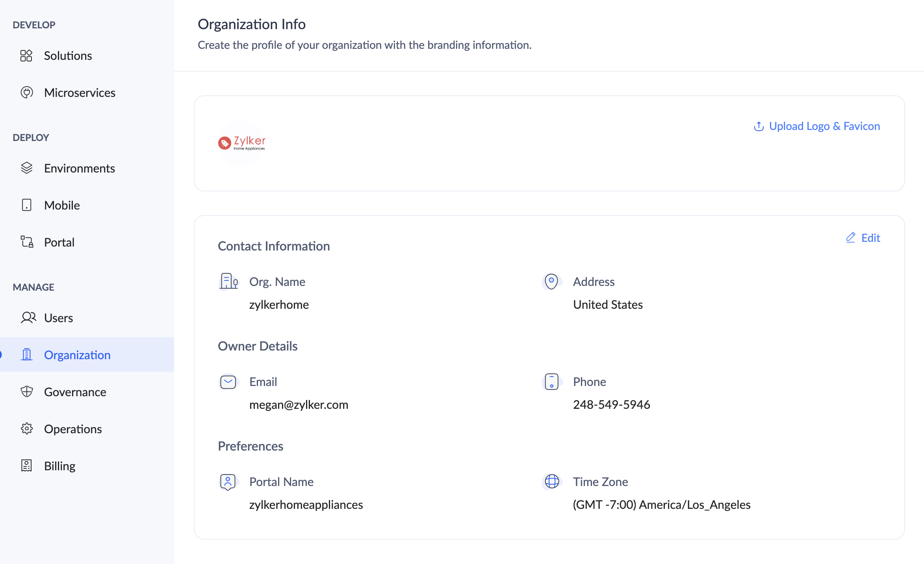Open Governance via its shield icon
The image size is (924, 564).
tap(26, 392)
